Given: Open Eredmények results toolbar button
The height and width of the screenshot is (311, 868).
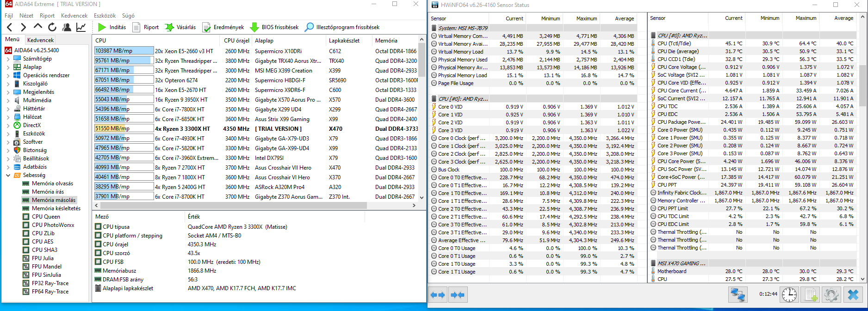Looking at the screenshot, I should click(223, 27).
